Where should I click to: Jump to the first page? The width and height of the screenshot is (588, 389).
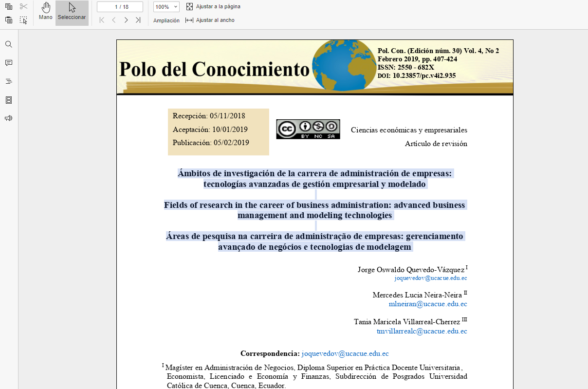click(102, 20)
